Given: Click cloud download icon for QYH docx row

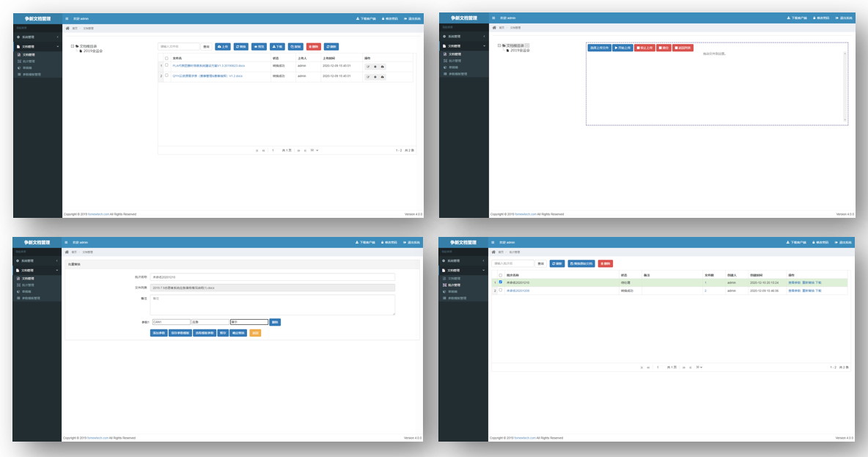Looking at the screenshot, I should 382,76.
